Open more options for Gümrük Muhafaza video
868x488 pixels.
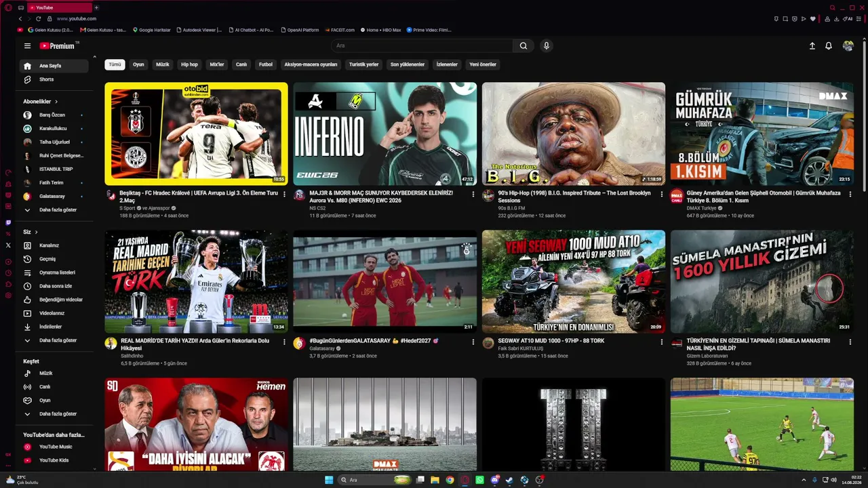click(x=850, y=194)
